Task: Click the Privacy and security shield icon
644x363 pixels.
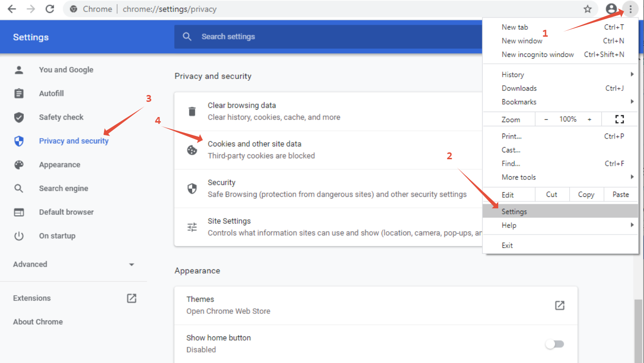Action: pos(19,141)
